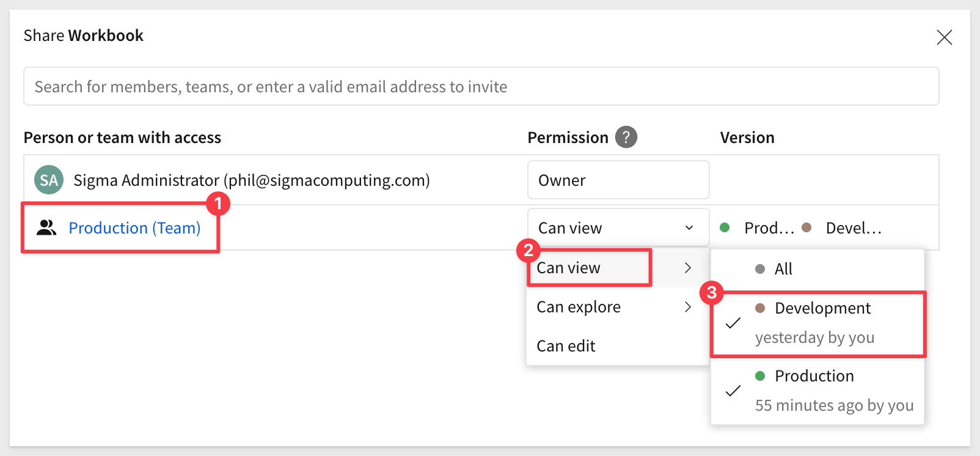Click the SA avatar for Sigma Administrator
980x456 pixels.
click(49, 180)
